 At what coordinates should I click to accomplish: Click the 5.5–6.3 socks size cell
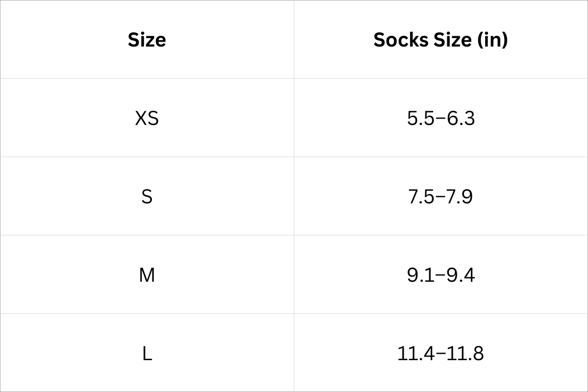[441, 118]
